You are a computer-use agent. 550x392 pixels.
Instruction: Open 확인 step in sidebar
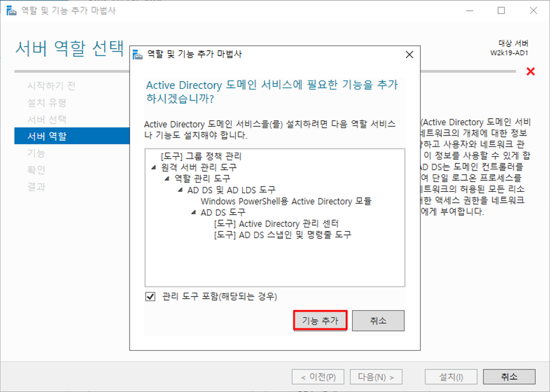tap(36, 170)
